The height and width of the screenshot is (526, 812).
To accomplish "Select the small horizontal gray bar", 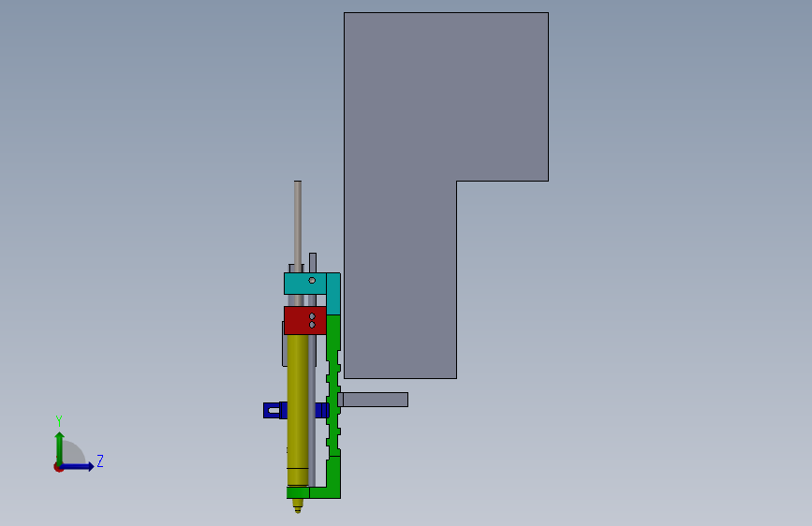I will point(373,400).
